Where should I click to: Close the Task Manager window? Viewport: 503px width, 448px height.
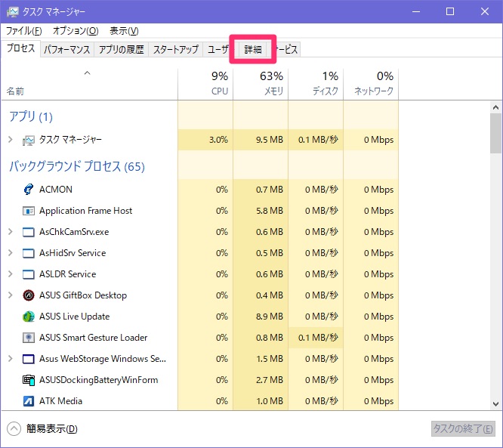tap(485, 12)
